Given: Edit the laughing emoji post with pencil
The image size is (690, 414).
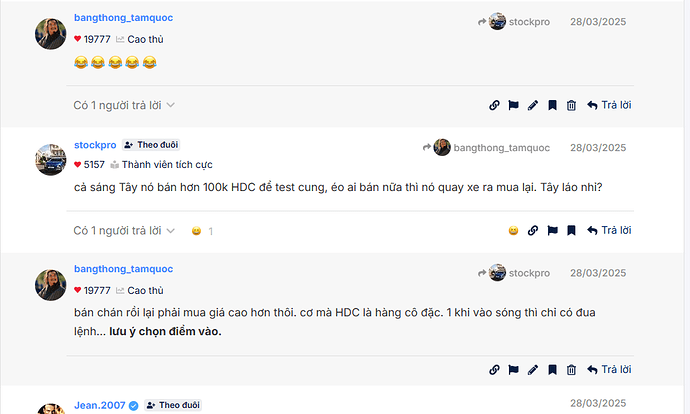Looking at the screenshot, I should pos(533,105).
